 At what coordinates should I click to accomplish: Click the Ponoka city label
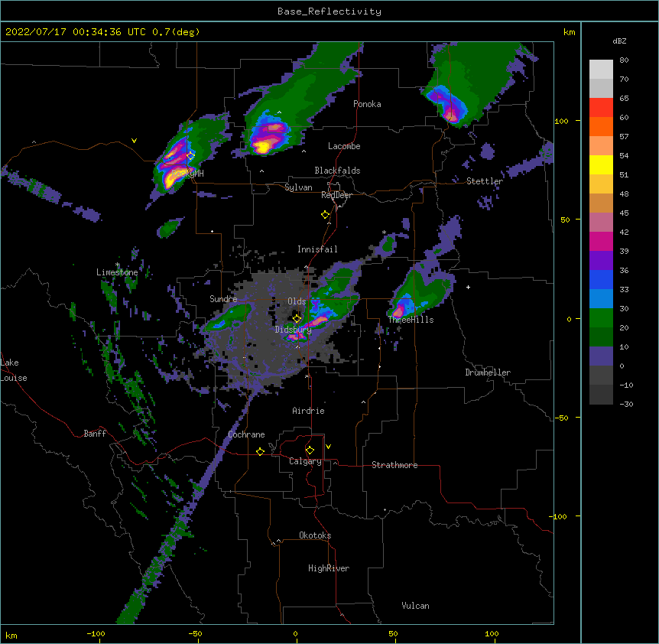pos(367,104)
